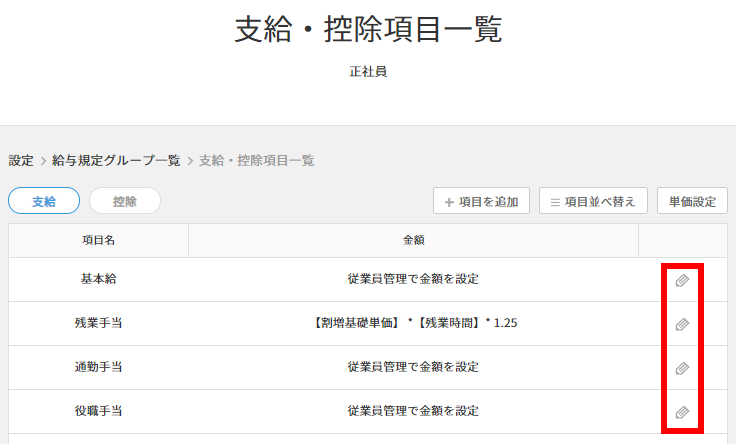This screenshot has width=736, height=444.
Task: Select the 役職手当 item name
Action: click(99, 411)
